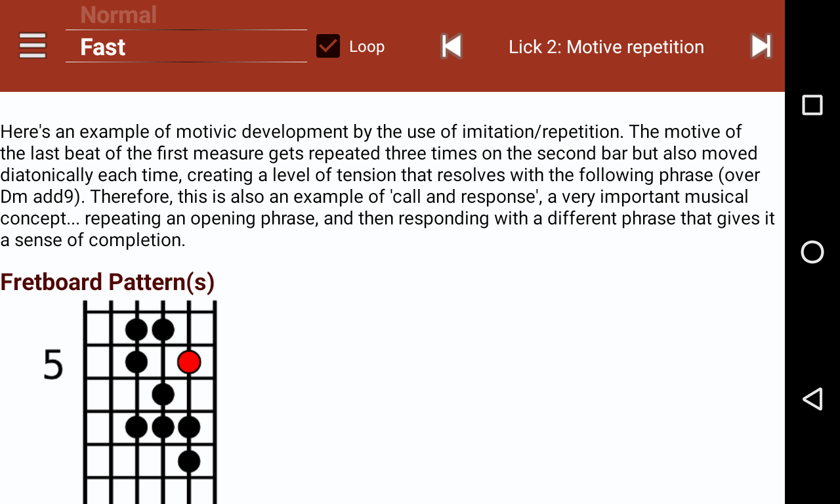Skip to the next lick
This screenshot has height=504, width=840.
point(761,47)
